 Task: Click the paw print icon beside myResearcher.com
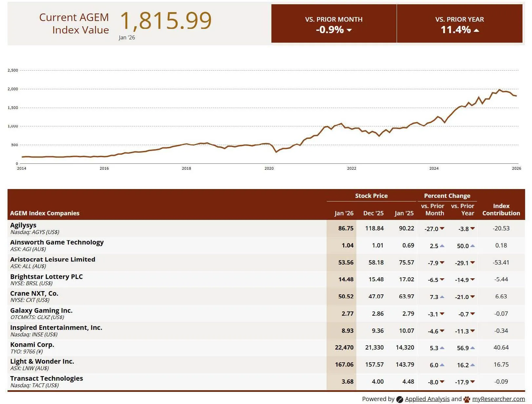pos(466,399)
